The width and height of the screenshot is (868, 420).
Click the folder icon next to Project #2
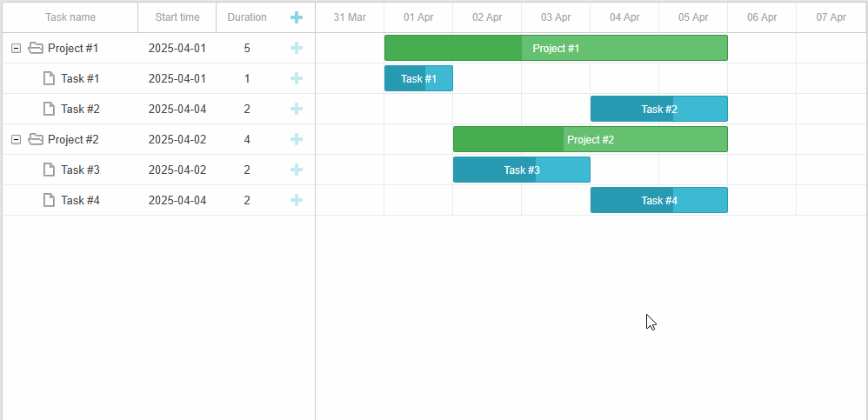click(36, 139)
